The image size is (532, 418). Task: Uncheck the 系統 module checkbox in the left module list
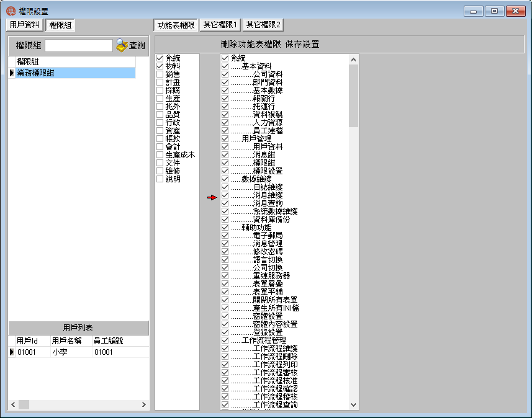160,58
